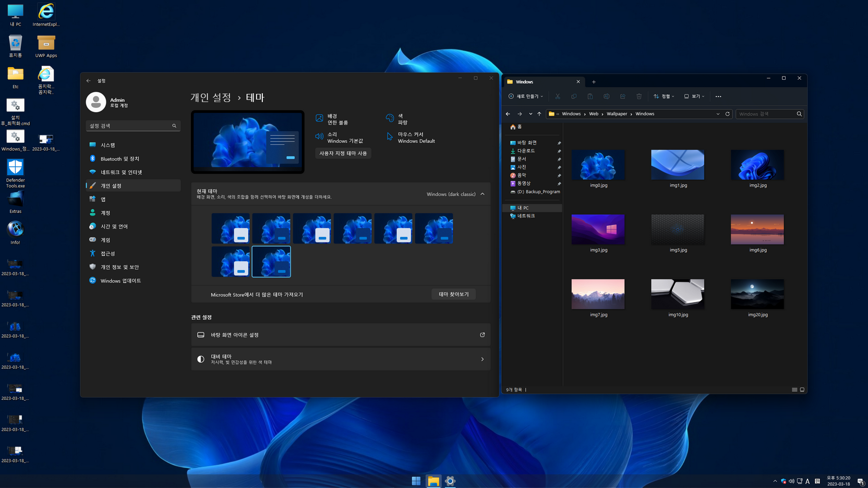
Task: Open Settings gear on taskbar
Action: (450, 481)
